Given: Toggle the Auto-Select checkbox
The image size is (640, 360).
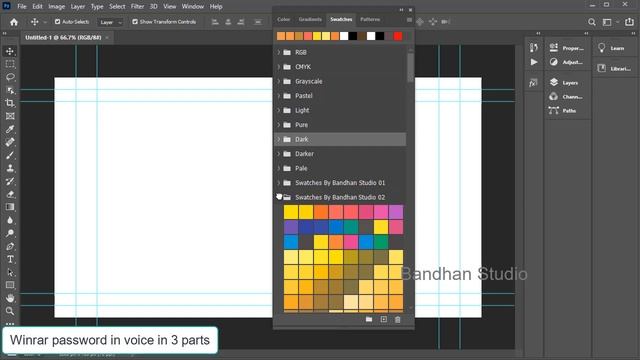Looking at the screenshot, I should [58, 22].
